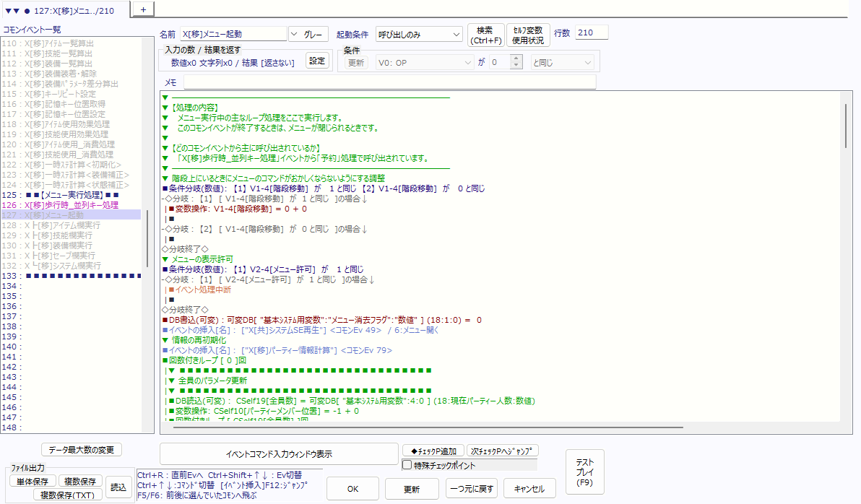The height and width of the screenshot is (504, 861).
Task: Click the イベント処理中断 command line
Action: click(x=199, y=290)
